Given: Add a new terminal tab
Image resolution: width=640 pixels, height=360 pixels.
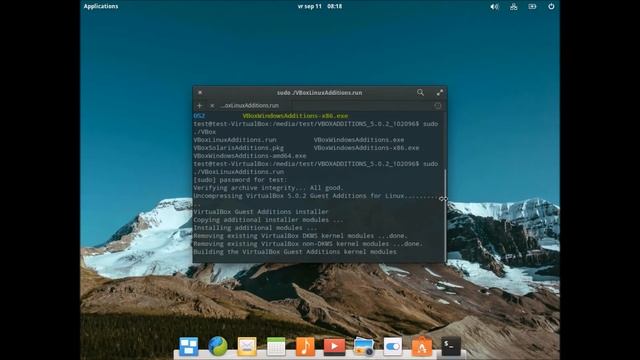Looking at the screenshot, I should pos(200,106).
